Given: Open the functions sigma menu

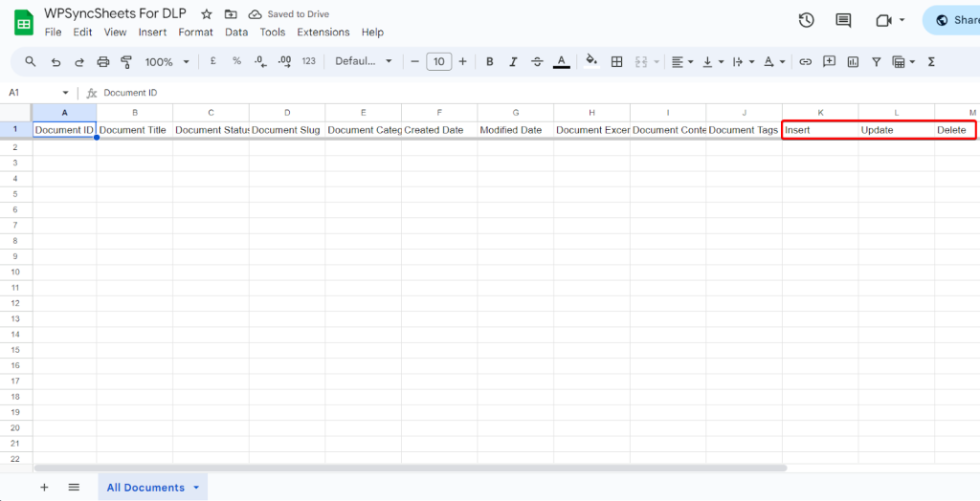Looking at the screenshot, I should (x=931, y=61).
